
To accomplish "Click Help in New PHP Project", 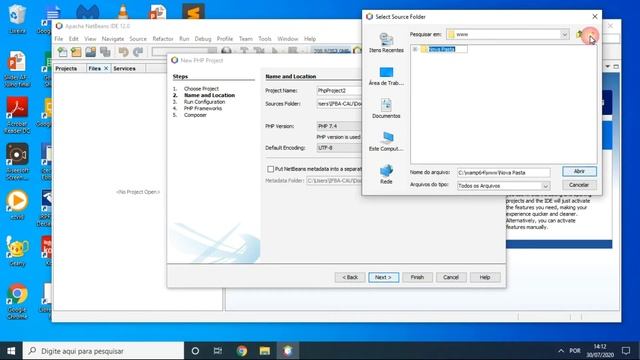I will click(485, 277).
